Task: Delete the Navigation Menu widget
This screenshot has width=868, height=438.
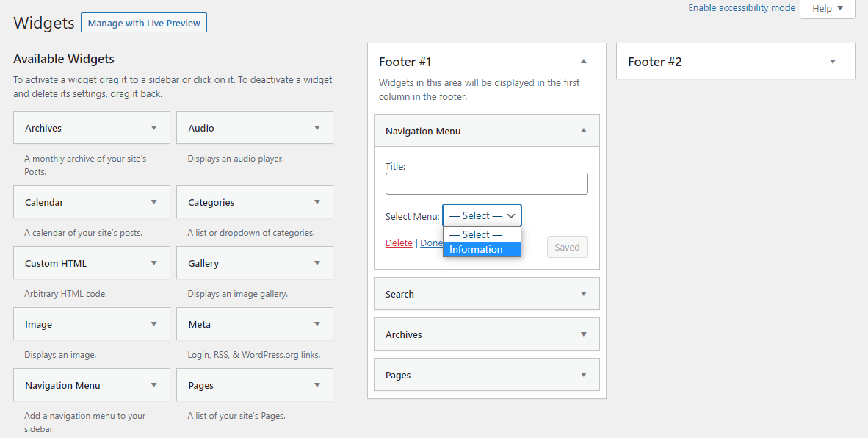Action: tap(399, 243)
